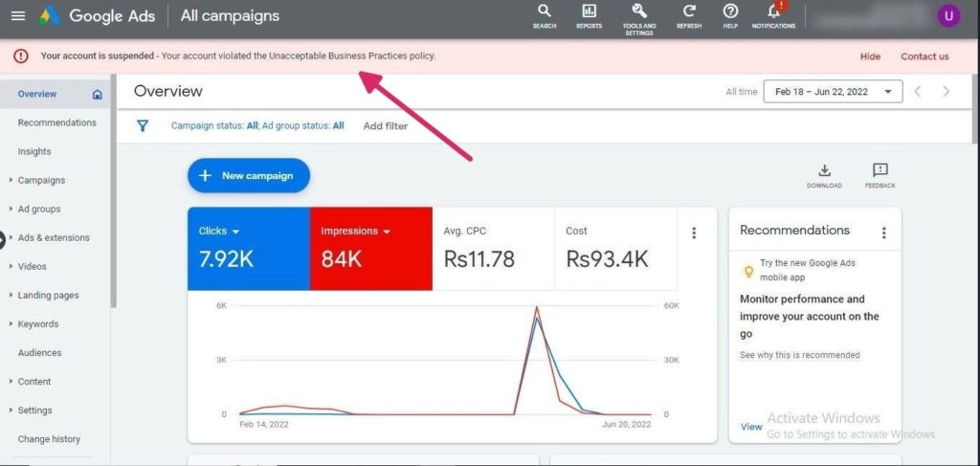Viewport: 980px width, 466px height.
Task: Click Contact us in suspension banner
Action: [924, 56]
